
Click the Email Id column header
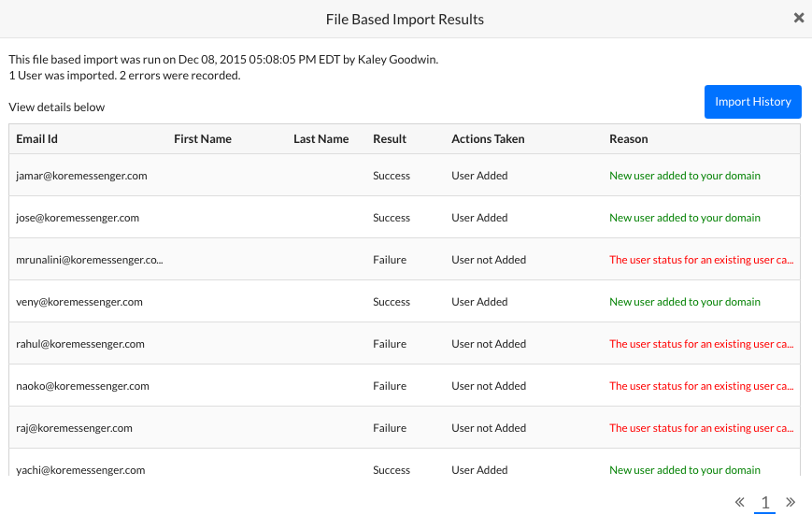click(x=37, y=139)
